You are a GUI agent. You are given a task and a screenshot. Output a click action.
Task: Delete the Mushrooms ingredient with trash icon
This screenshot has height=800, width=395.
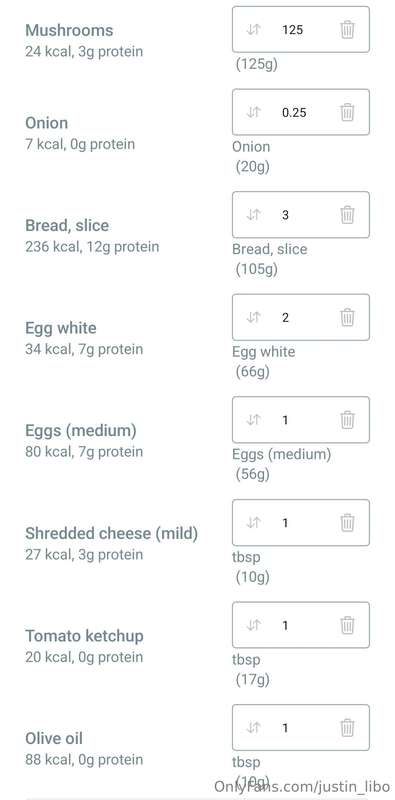tap(347, 30)
